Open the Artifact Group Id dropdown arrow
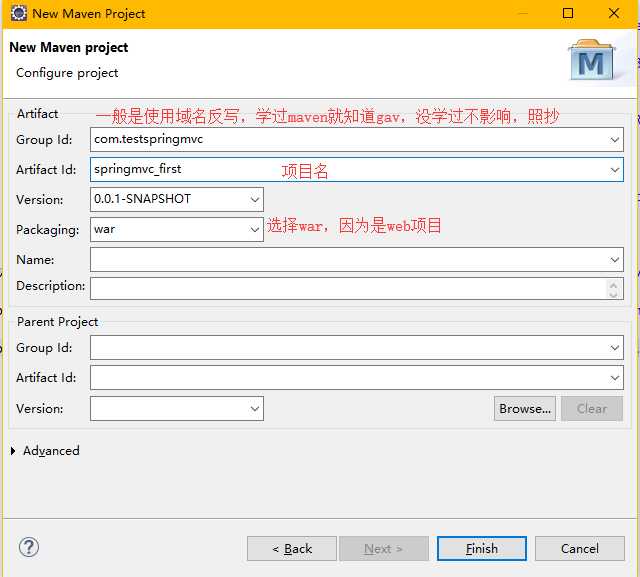The height and width of the screenshot is (577, 640). pos(614,140)
